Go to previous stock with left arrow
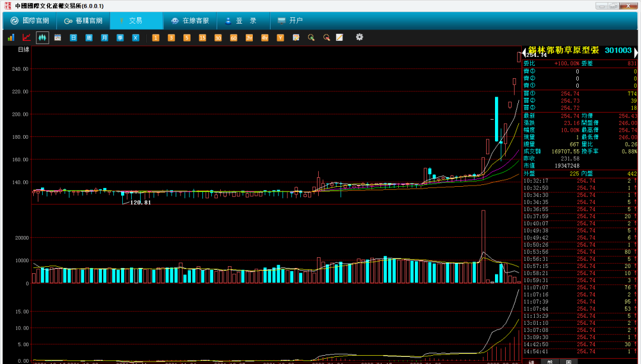Screen dimensions: 641x364 (525, 52)
